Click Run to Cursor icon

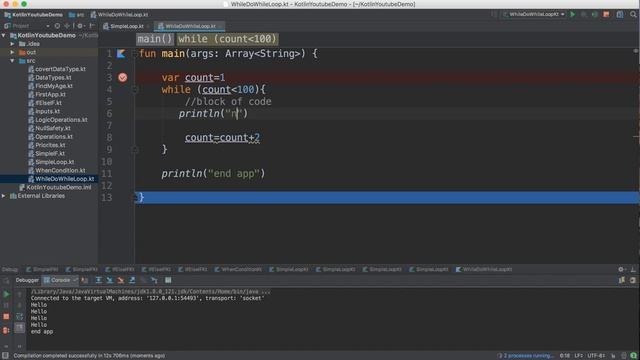pyautogui.click(x=154, y=280)
